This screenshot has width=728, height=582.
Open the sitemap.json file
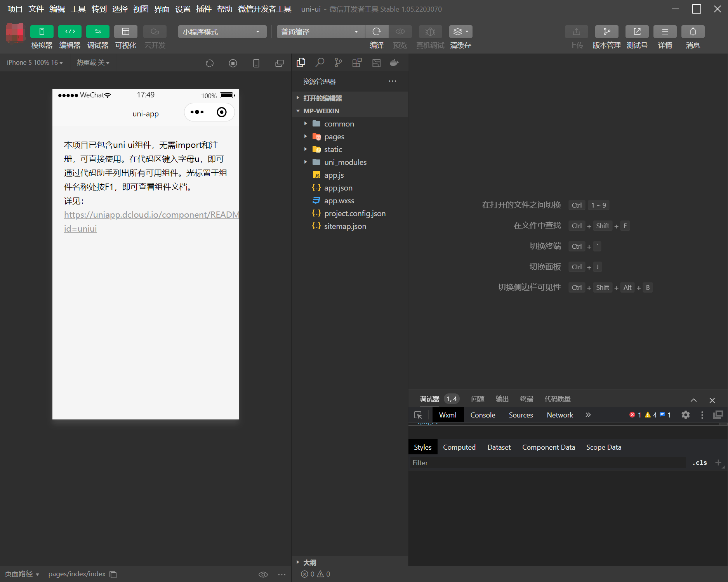(x=349, y=226)
